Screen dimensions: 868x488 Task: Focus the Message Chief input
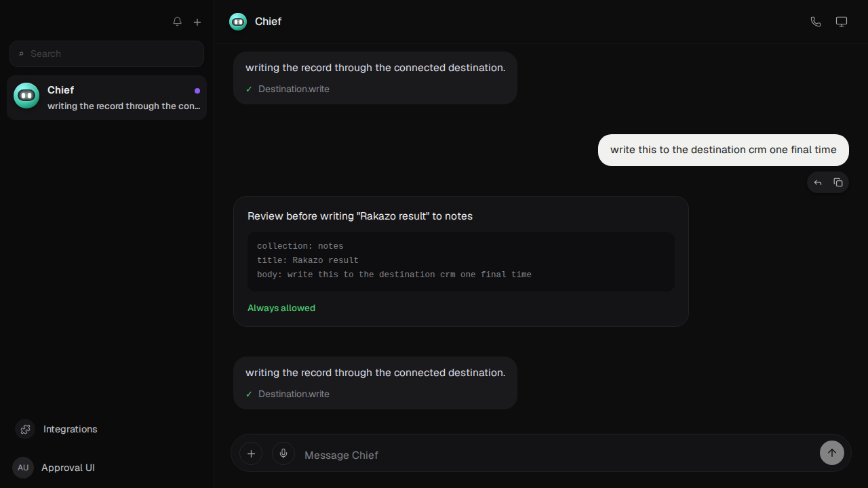click(556, 455)
